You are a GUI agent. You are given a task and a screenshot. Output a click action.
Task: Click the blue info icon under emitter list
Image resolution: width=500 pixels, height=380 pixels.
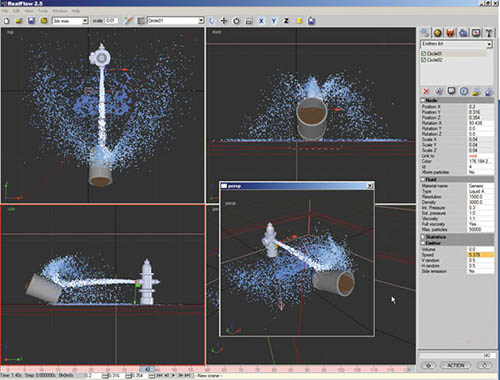click(464, 91)
